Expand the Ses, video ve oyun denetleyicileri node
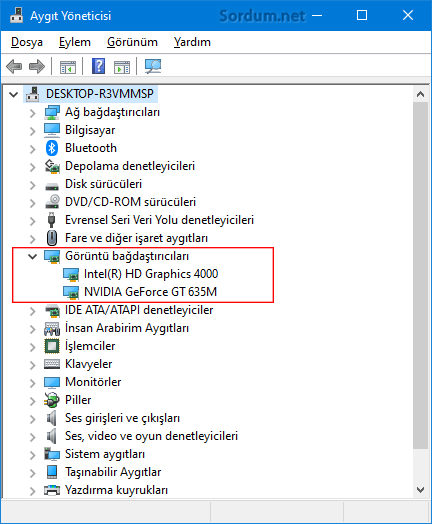Image resolution: width=432 pixels, height=524 pixels. click(32, 437)
